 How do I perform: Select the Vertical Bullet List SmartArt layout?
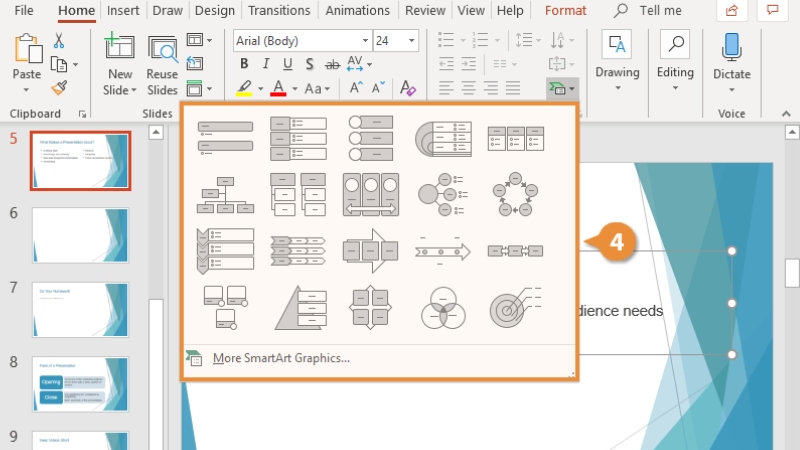click(225, 138)
